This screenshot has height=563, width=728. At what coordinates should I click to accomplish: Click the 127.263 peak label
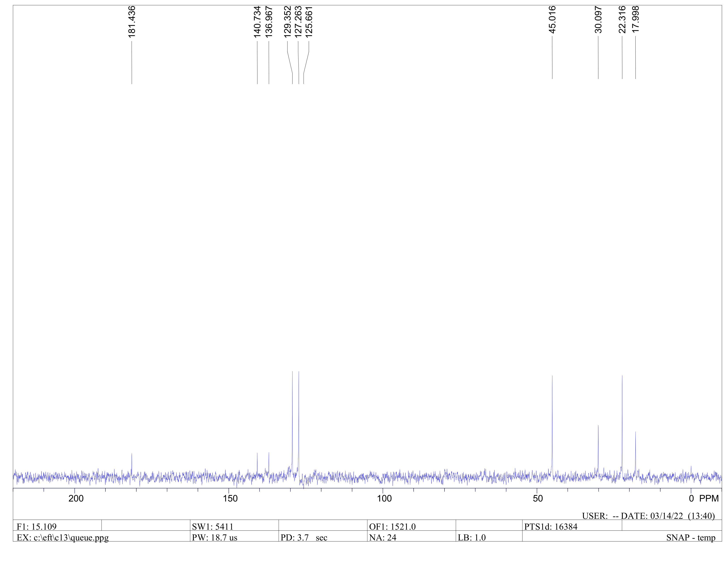tap(298, 22)
